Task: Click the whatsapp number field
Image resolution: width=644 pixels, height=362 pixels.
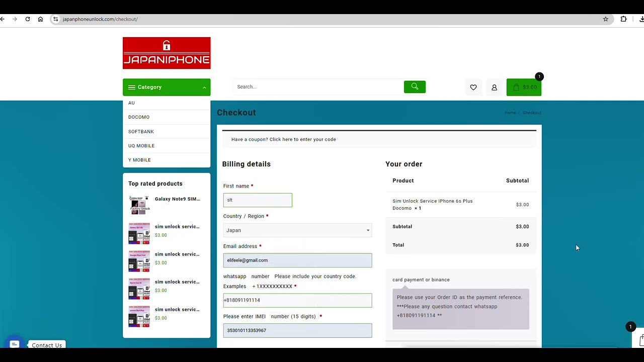Action: coord(297,300)
